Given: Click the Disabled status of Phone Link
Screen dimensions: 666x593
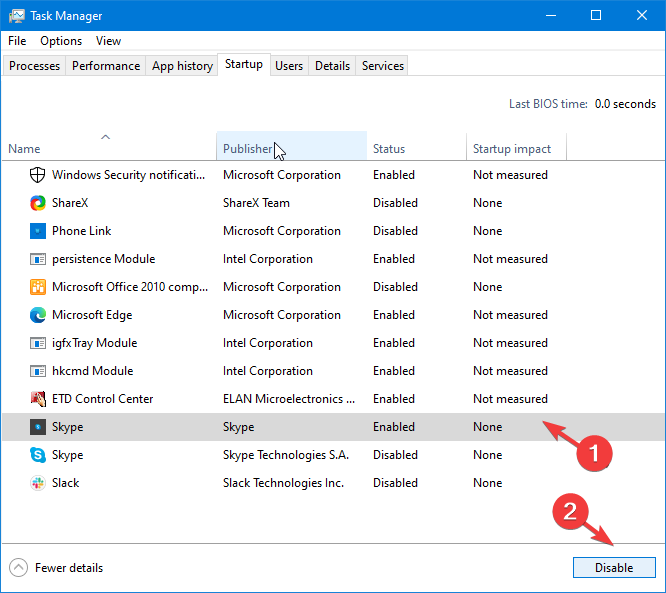Looking at the screenshot, I should click(x=395, y=231).
